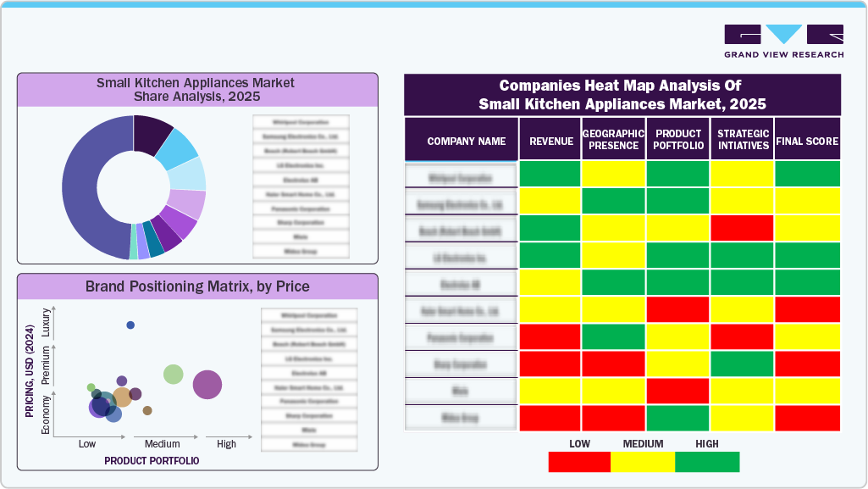Click Whirlpool Corporation in positioning matrix legend
This screenshot has height=489, width=868.
point(309,315)
